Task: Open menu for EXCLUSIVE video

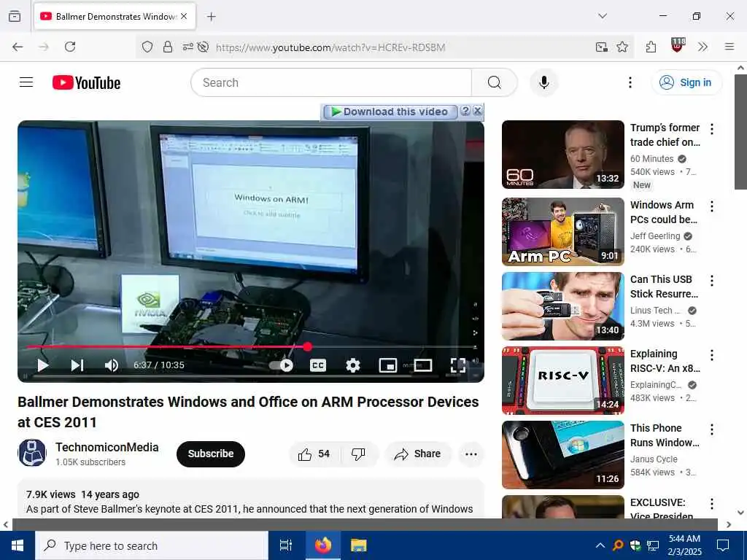Action: point(712,504)
